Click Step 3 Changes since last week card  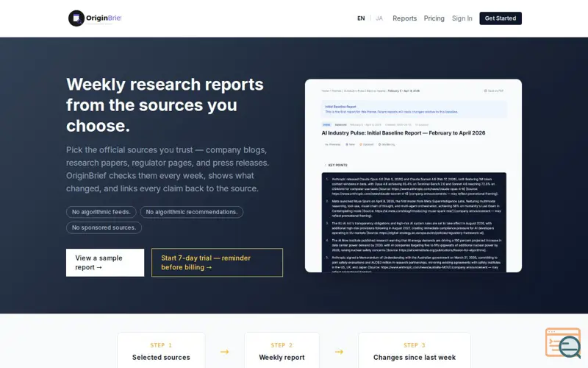(415, 351)
